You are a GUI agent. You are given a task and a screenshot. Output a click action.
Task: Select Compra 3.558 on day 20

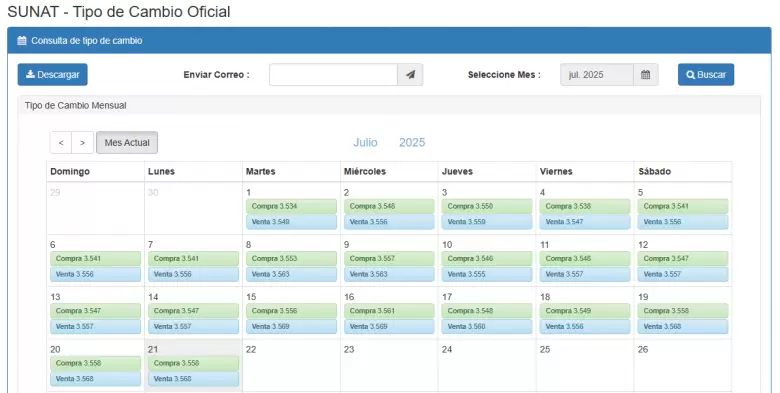96,363
